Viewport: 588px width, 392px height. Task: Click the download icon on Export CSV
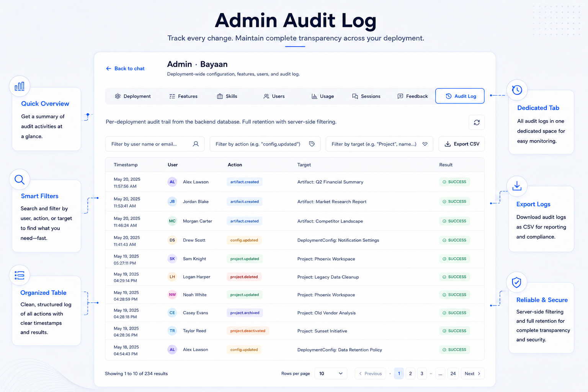448,144
